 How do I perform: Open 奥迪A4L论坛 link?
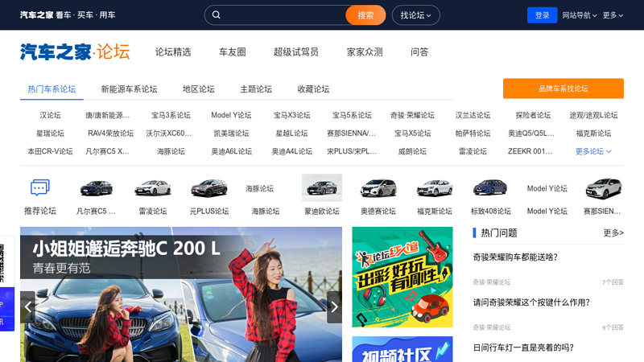291,151
